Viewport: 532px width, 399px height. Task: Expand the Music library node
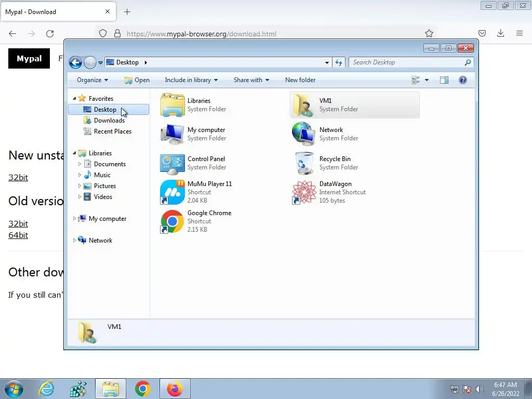[x=79, y=175]
